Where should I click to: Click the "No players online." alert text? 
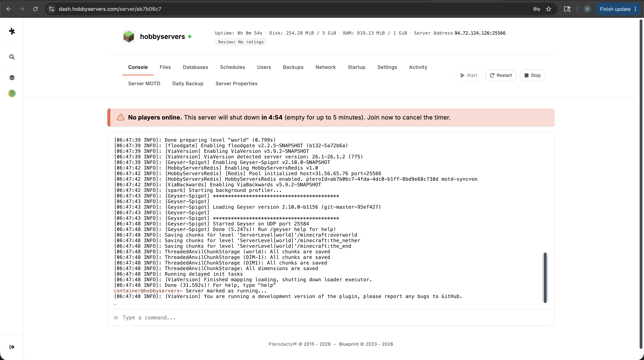click(155, 117)
